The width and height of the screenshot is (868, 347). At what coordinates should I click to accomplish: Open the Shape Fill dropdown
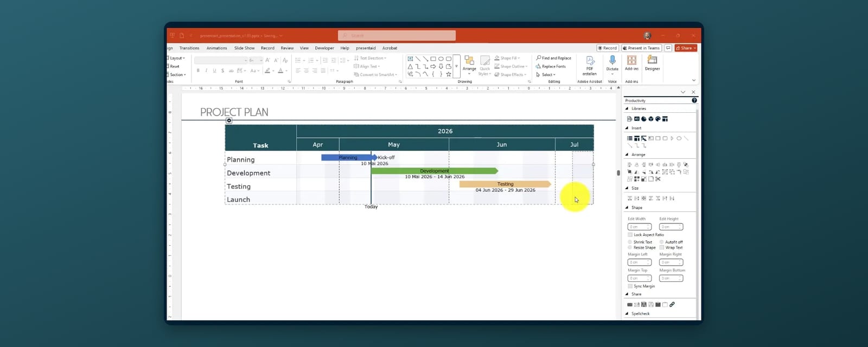coord(507,58)
